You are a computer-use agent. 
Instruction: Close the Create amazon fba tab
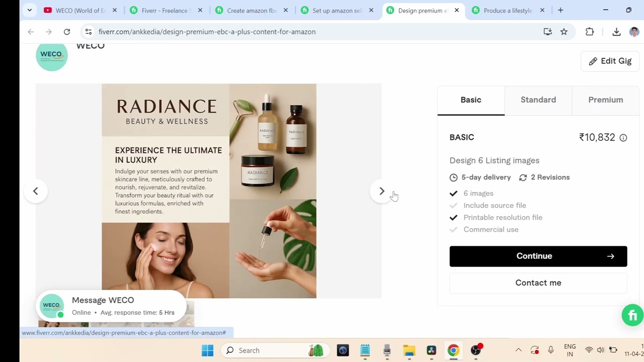point(286,10)
